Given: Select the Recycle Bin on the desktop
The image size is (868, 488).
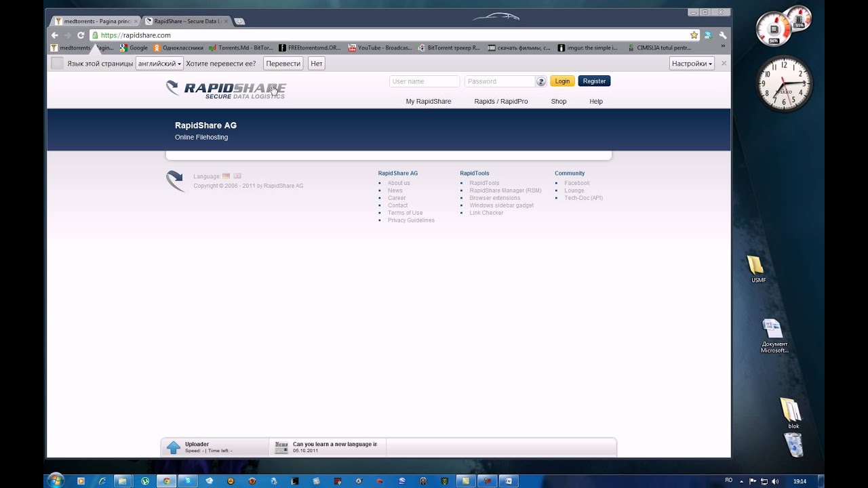Looking at the screenshot, I should tap(793, 445).
